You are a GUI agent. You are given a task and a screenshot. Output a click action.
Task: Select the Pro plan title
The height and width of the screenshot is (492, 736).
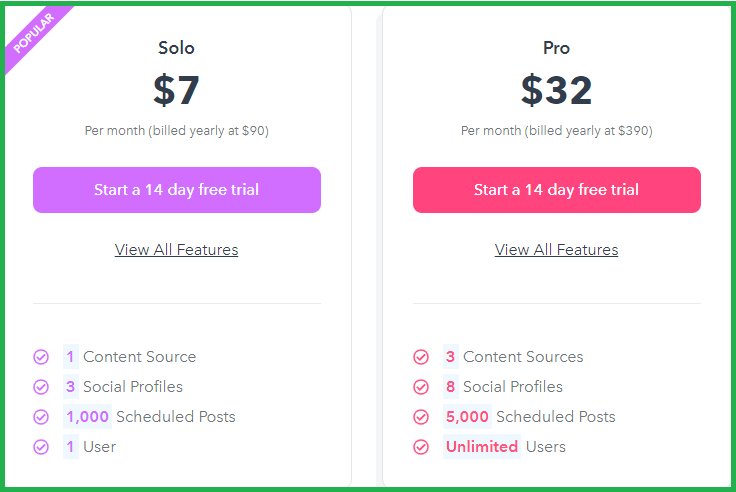(557, 48)
